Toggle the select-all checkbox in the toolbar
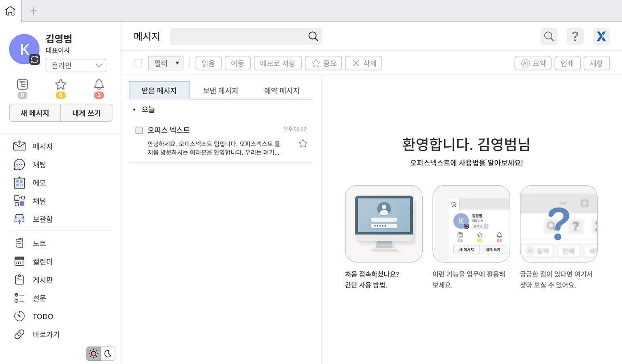Screen dimensions: 622x364 [x=138, y=63]
